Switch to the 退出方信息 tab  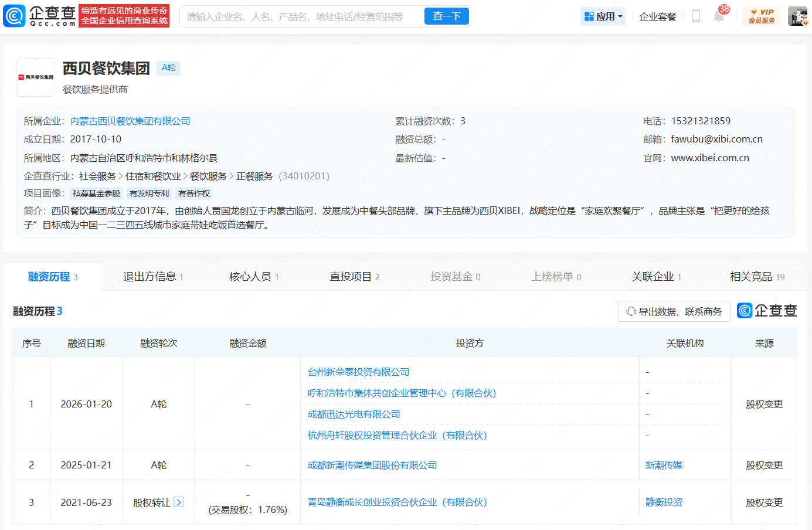coord(153,277)
